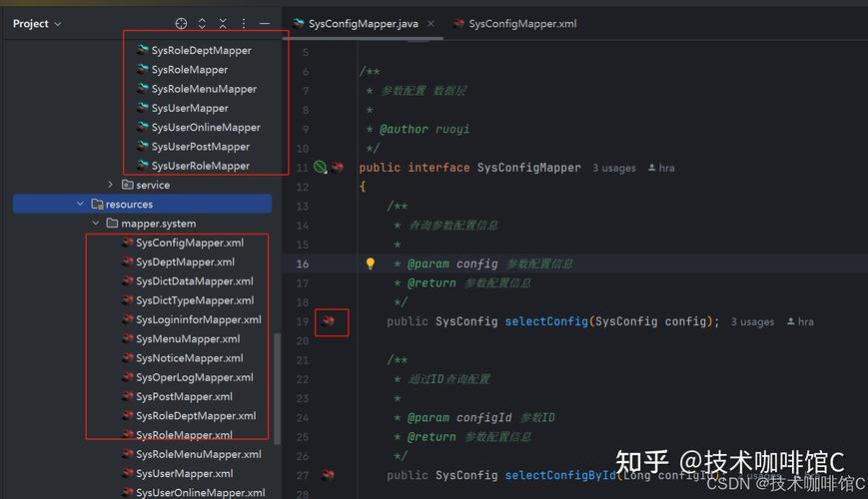The height and width of the screenshot is (499, 868).
Task: Select the mapper.system package
Action: coord(159,224)
